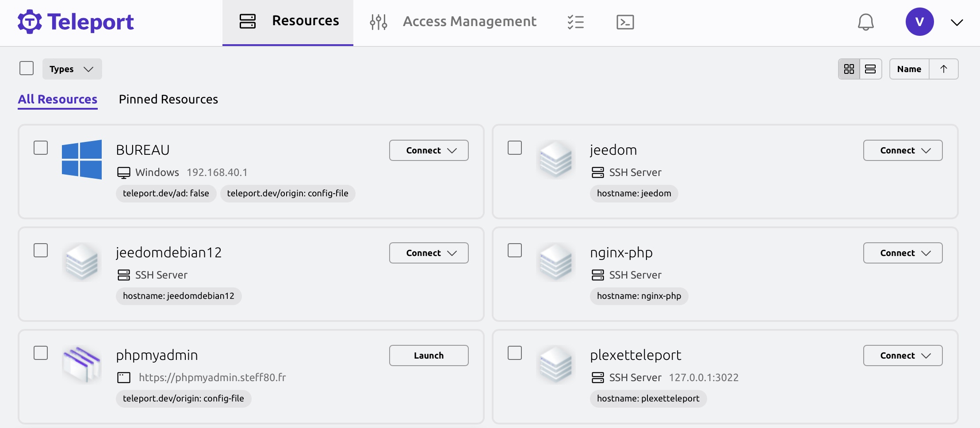
Task: Click phpmyadmin's teleport.dev/origin: config-file label
Action: 184,398
